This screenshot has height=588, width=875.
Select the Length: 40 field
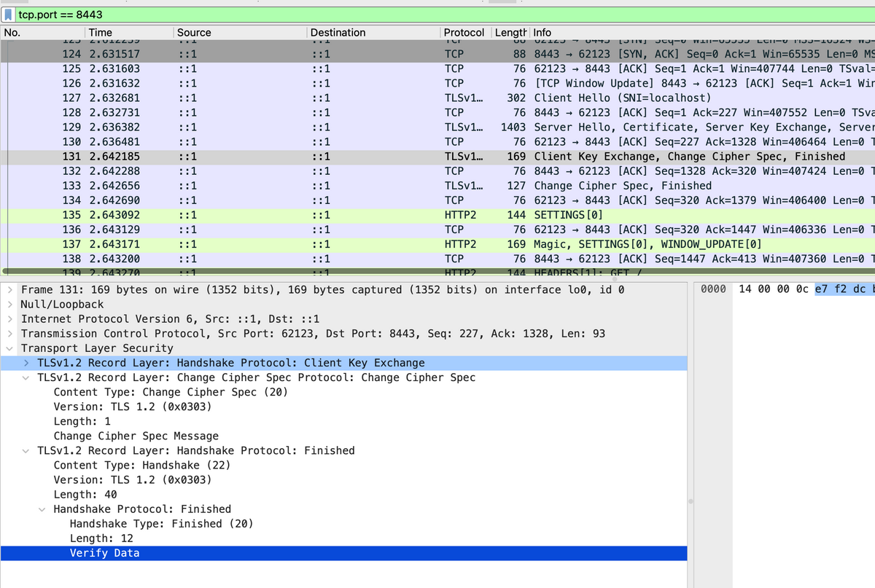tap(85, 494)
